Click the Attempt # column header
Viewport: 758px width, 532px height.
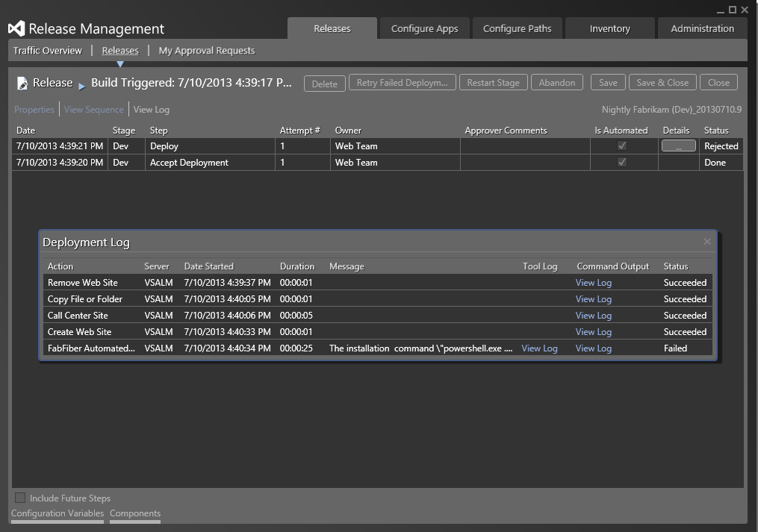click(x=299, y=131)
